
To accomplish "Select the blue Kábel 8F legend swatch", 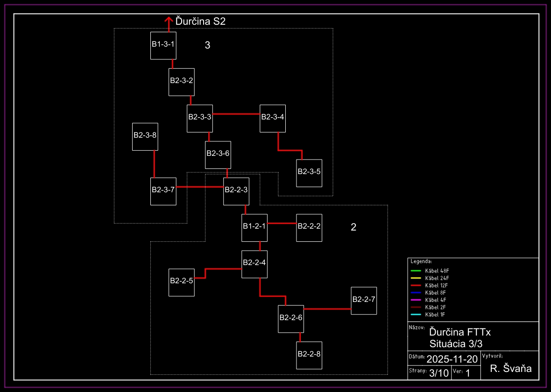I will click(416, 293).
